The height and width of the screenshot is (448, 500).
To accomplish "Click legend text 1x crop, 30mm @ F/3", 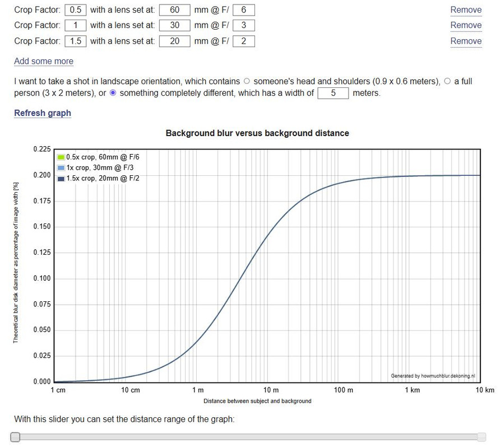I will pyautogui.click(x=100, y=167).
